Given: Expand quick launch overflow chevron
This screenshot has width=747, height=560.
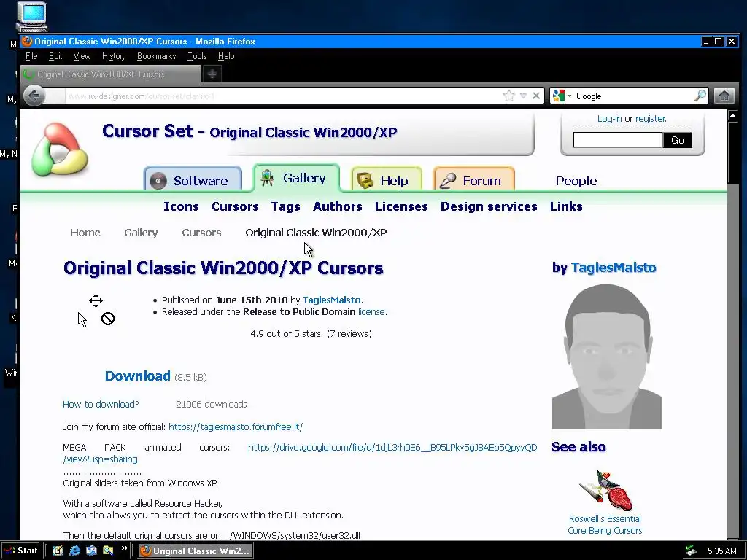Looking at the screenshot, I should pos(124,548).
